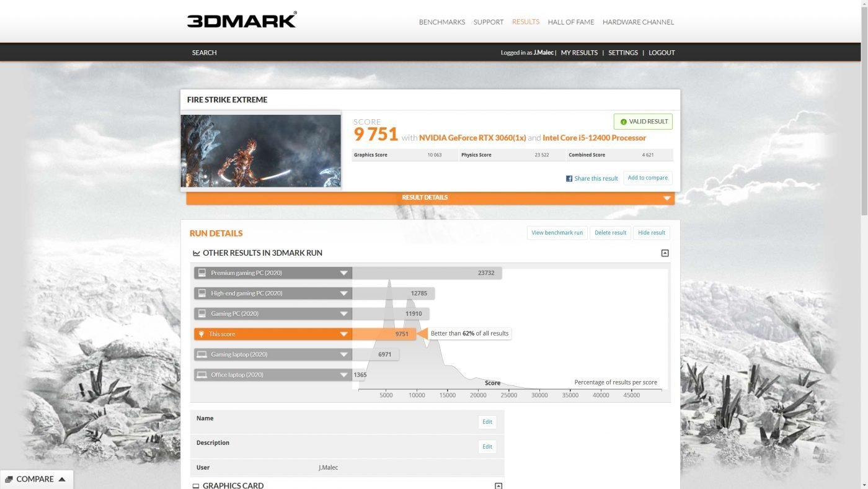Collapse the Result Details orange bar
The image size is (868, 489).
(430, 198)
